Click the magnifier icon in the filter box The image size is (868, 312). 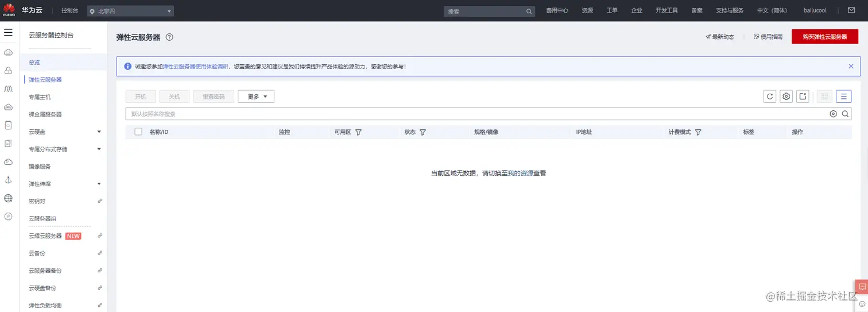(x=846, y=114)
